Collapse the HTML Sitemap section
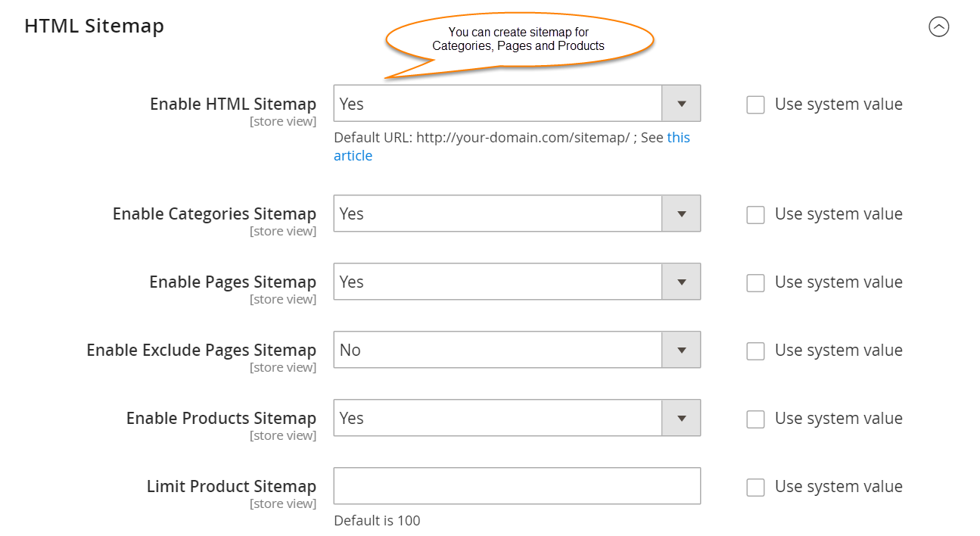 pos(938,27)
